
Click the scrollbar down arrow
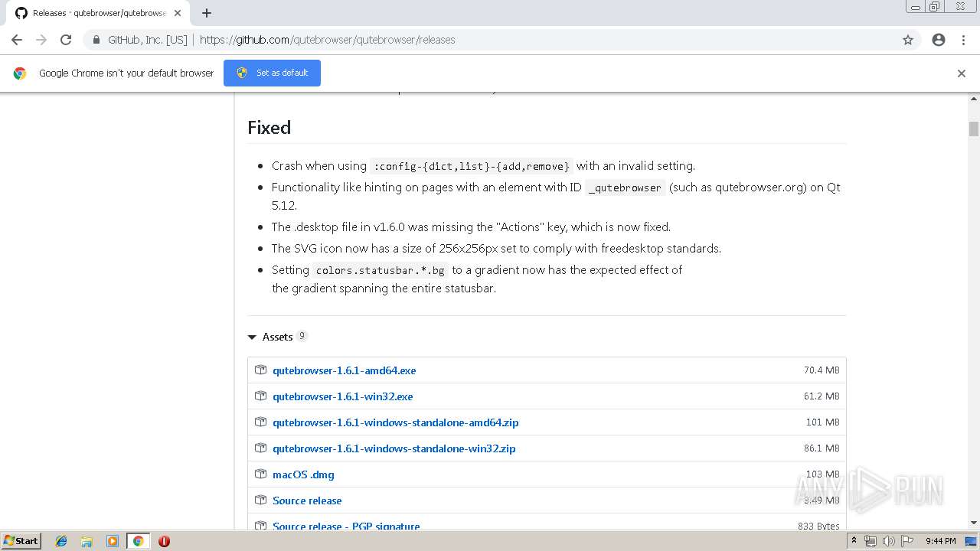(974, 523)
